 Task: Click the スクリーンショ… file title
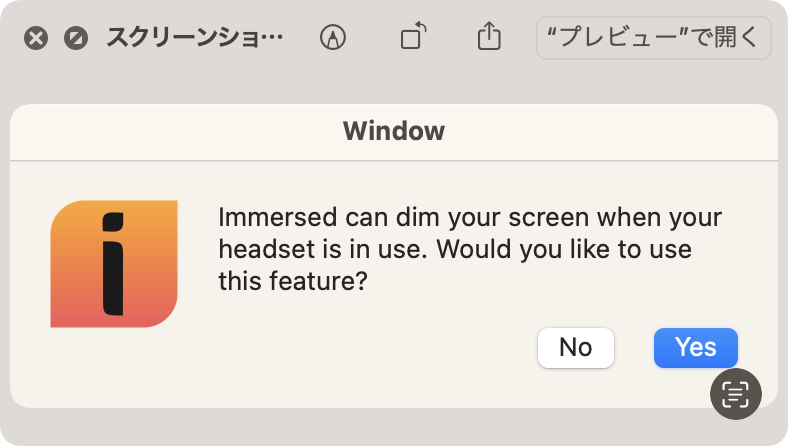(x=194, y=38)
